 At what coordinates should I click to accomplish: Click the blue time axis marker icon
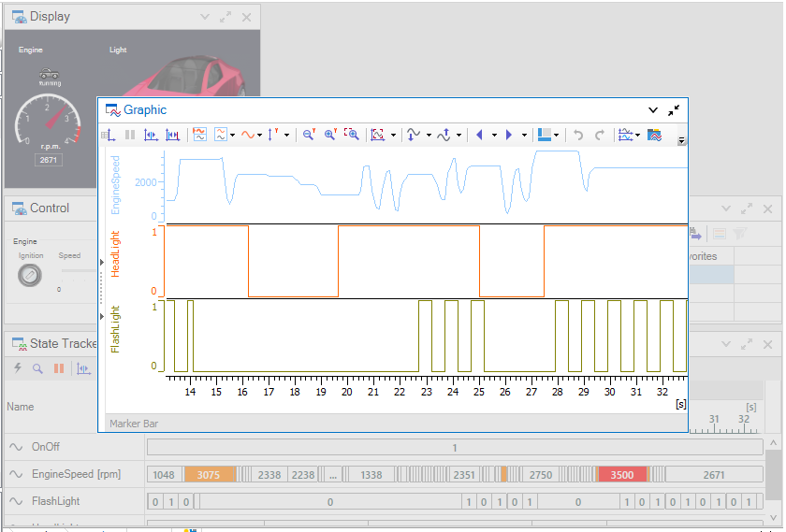[151, 135]
